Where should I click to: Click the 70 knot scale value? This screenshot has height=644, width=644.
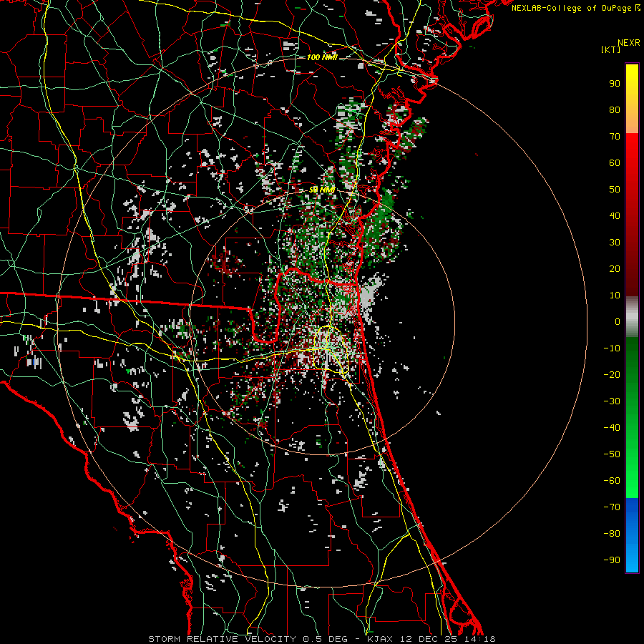coord(615,137)
